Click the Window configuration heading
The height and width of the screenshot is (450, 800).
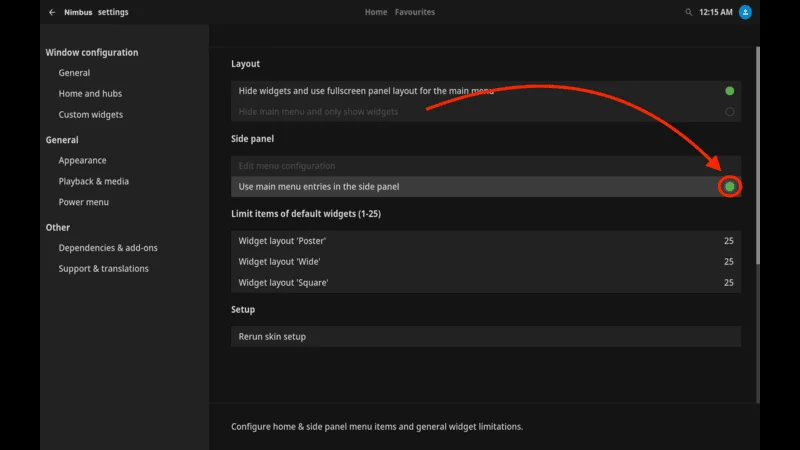point(92,53)
